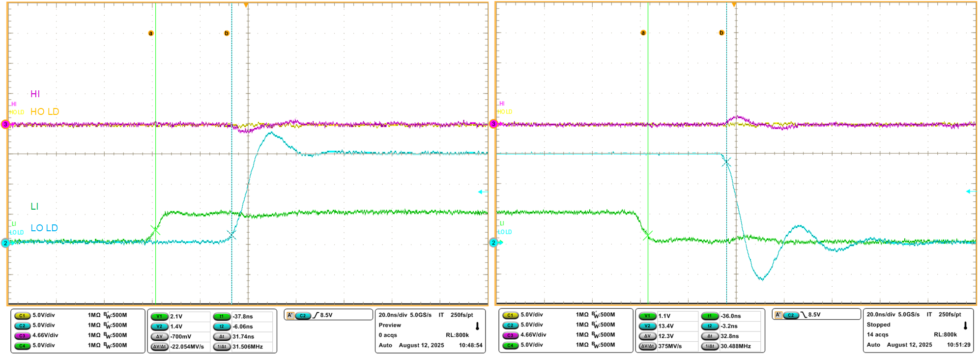
Task: Click the C2 trigger source badge in right panel
Action: click(x=791, y=315)
